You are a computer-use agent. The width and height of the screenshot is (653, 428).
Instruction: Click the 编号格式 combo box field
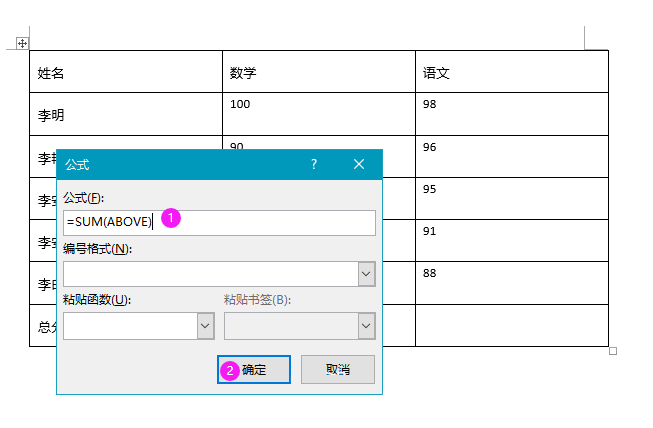click(210, 274)
